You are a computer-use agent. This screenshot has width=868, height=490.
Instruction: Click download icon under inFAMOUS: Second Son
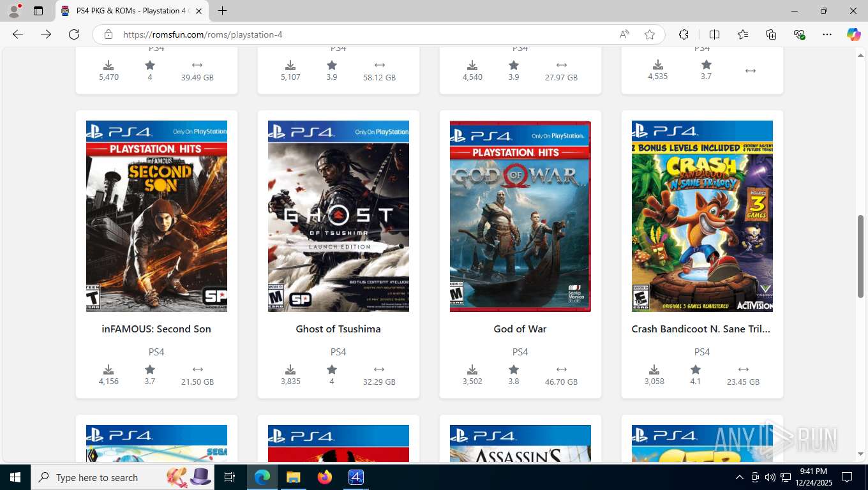108,370
